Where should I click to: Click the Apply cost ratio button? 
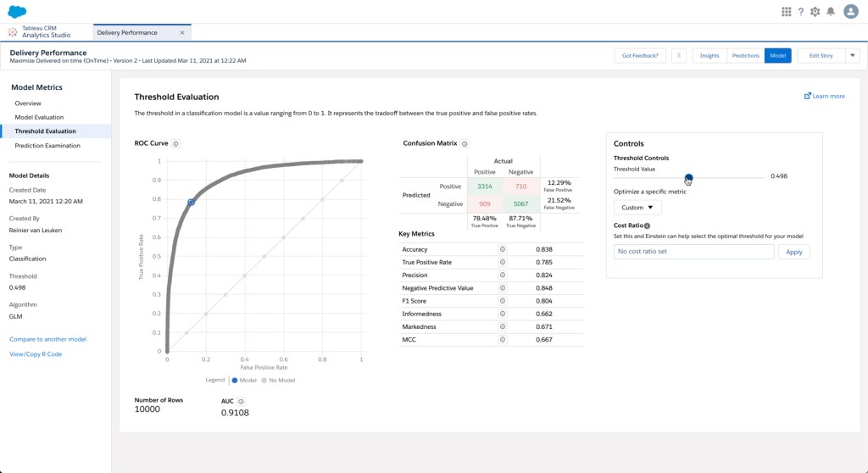pos(794,252)
